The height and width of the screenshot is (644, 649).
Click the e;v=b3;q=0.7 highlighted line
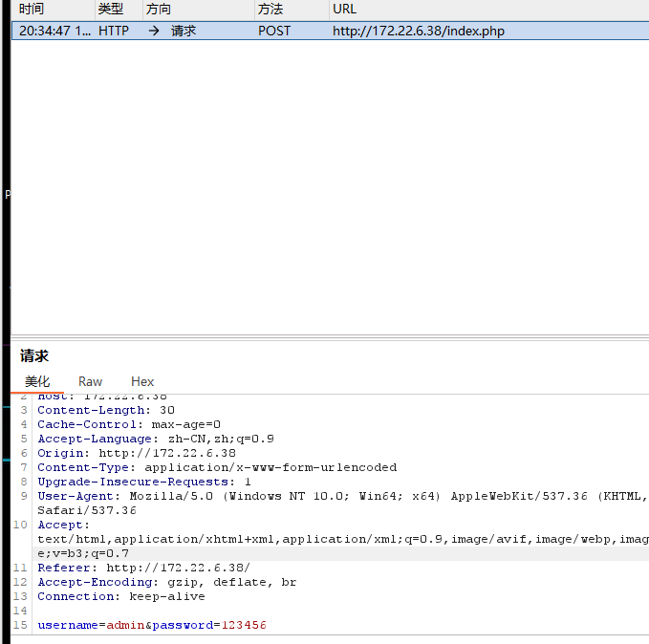[x=83, y=554]
